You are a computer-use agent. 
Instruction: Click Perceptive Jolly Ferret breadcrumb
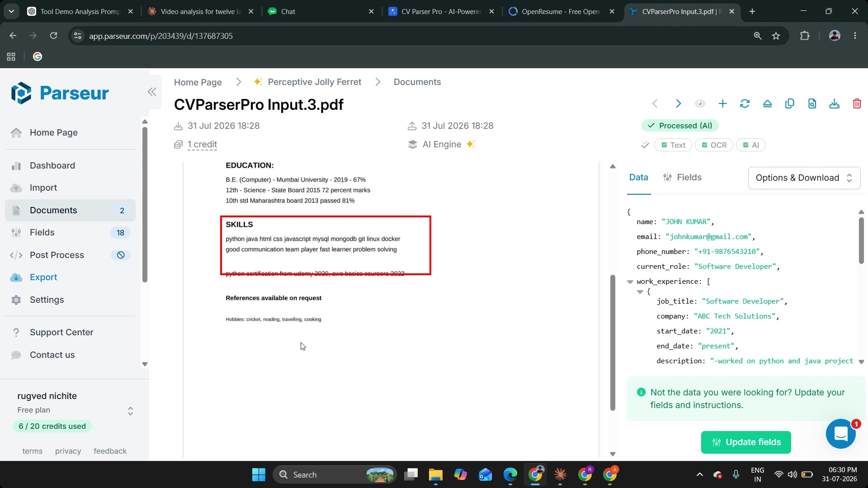click(307, 82)
